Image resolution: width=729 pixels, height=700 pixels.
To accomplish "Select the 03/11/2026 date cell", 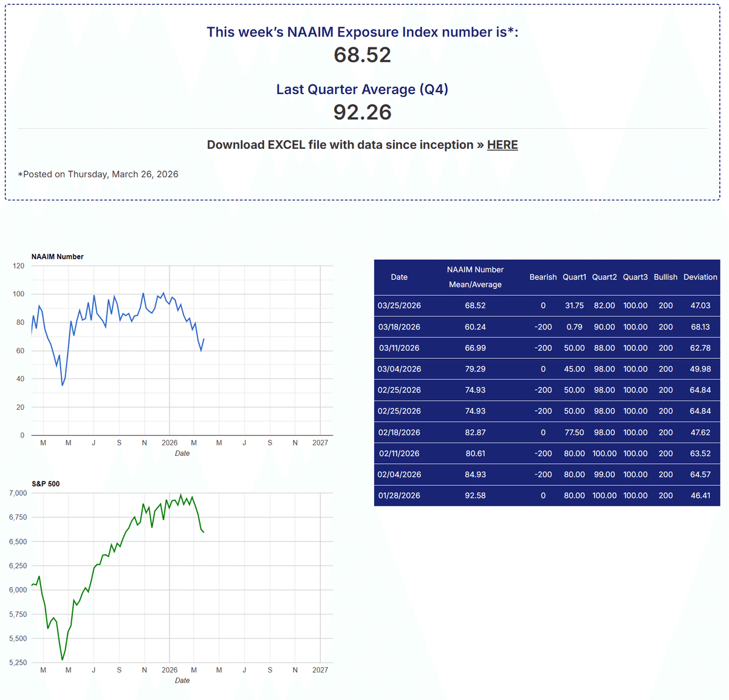I will point(399,348).
